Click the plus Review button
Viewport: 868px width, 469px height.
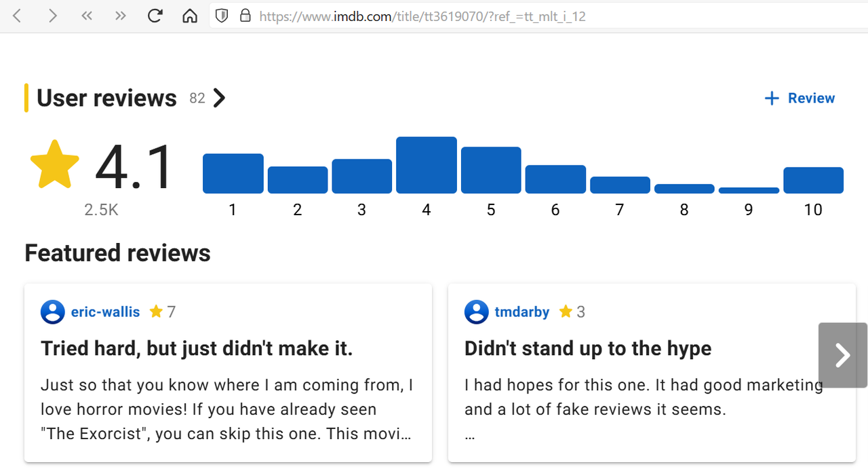tap(800, 98)
